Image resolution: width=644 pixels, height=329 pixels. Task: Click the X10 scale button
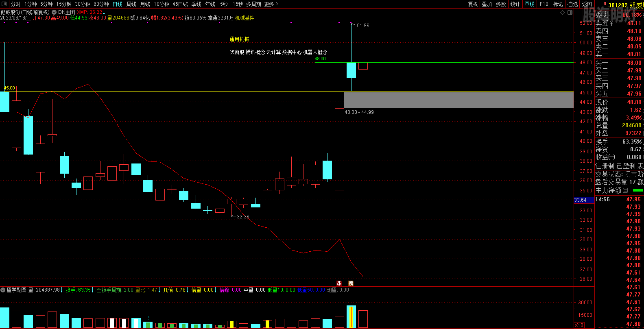(x=579, y=325)
